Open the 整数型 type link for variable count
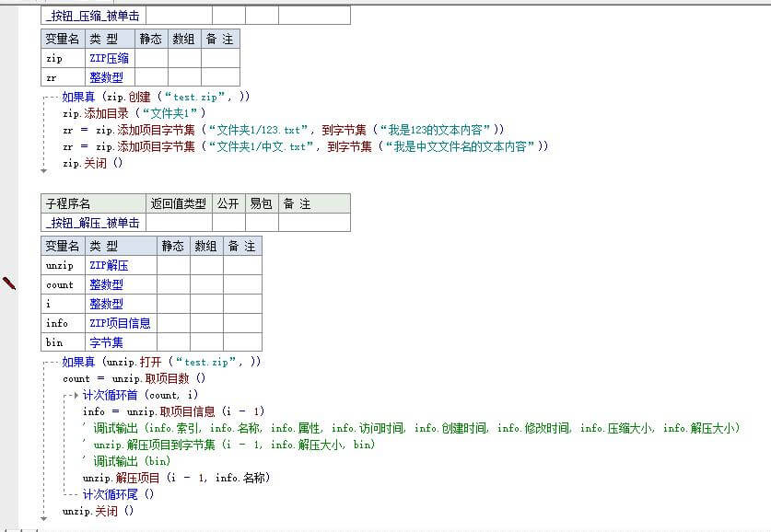 [108, 284]
